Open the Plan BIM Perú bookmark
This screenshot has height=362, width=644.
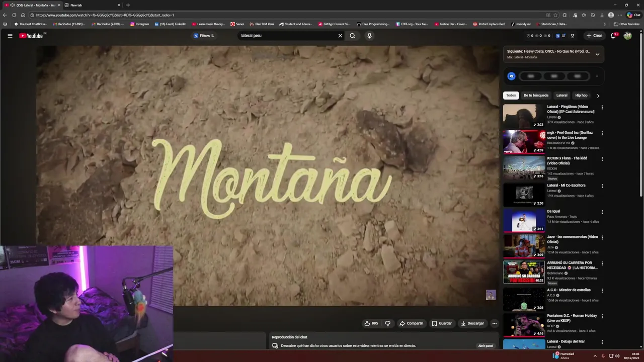[262, 24]
